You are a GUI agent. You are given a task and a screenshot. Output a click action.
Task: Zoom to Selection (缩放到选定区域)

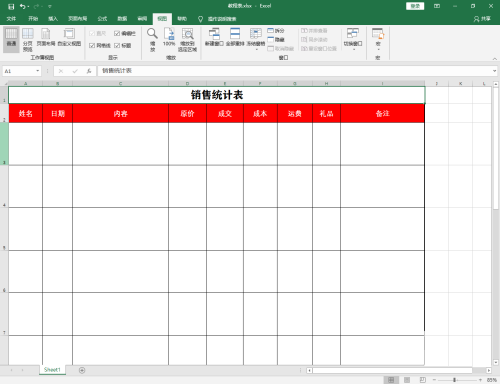point(187,40)
